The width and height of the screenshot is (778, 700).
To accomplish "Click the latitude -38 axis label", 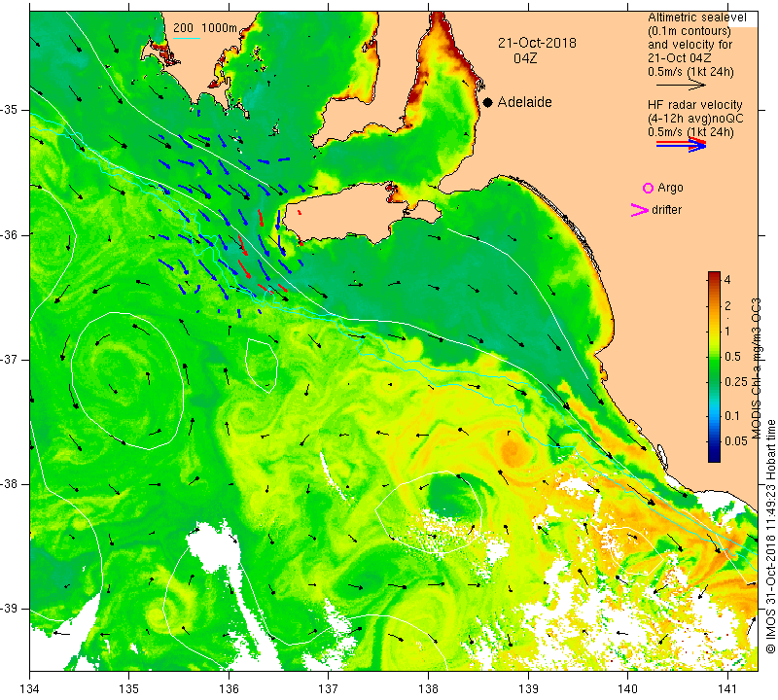I will (x=9, y=484).
